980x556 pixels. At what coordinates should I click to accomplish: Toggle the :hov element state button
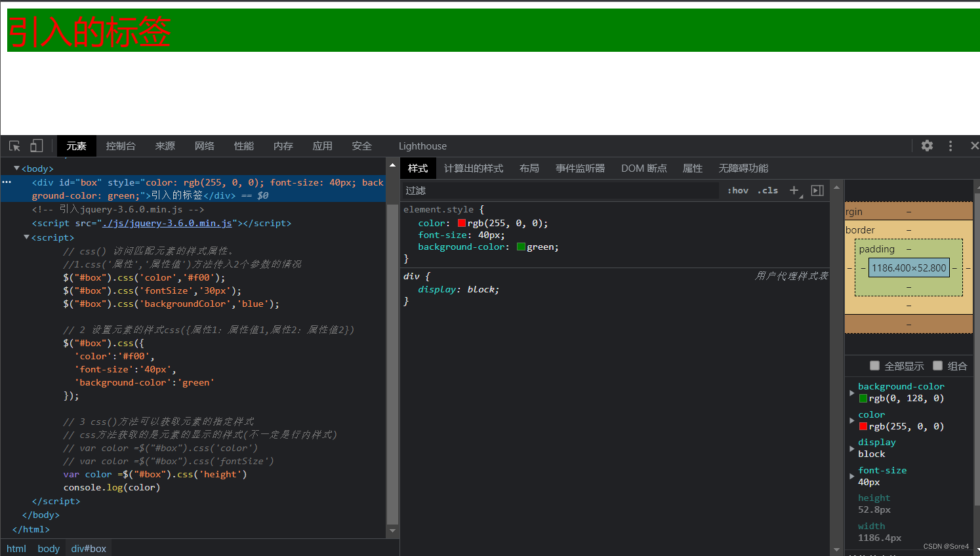(x=738, y=190)
